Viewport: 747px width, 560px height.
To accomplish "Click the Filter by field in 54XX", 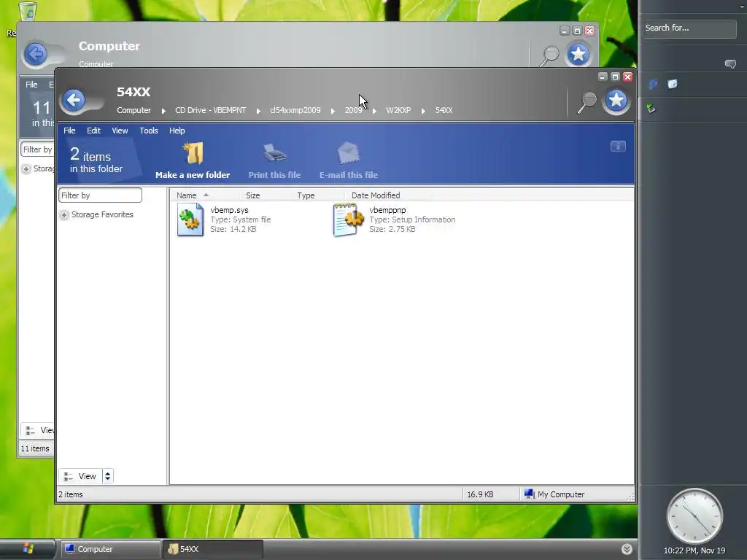I will [x=100, y=195].
